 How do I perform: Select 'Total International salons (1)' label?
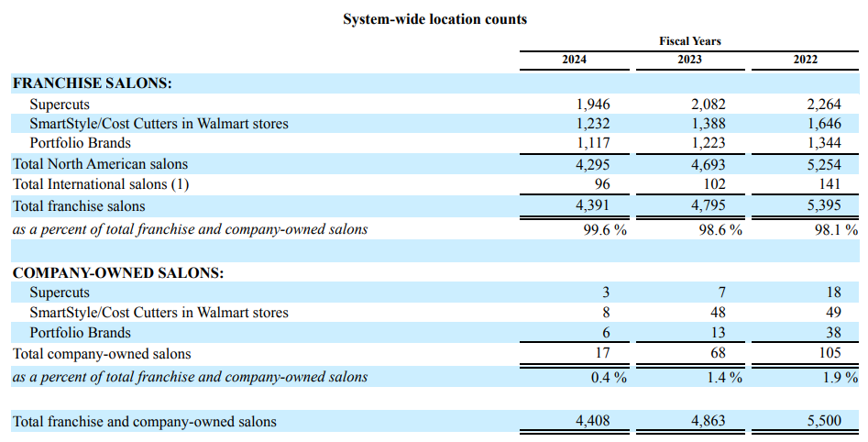coord(101,184)
